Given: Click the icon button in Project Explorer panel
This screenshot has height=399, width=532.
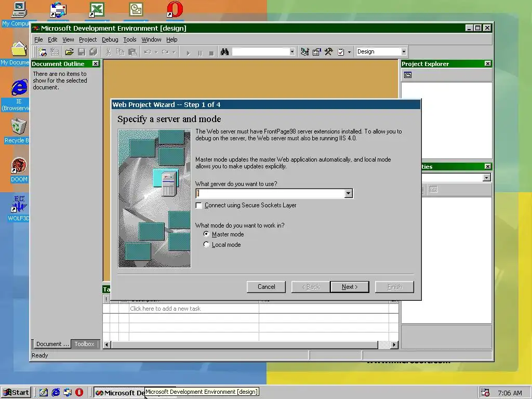Looking at the screenshot, I should tap(408, 75).
